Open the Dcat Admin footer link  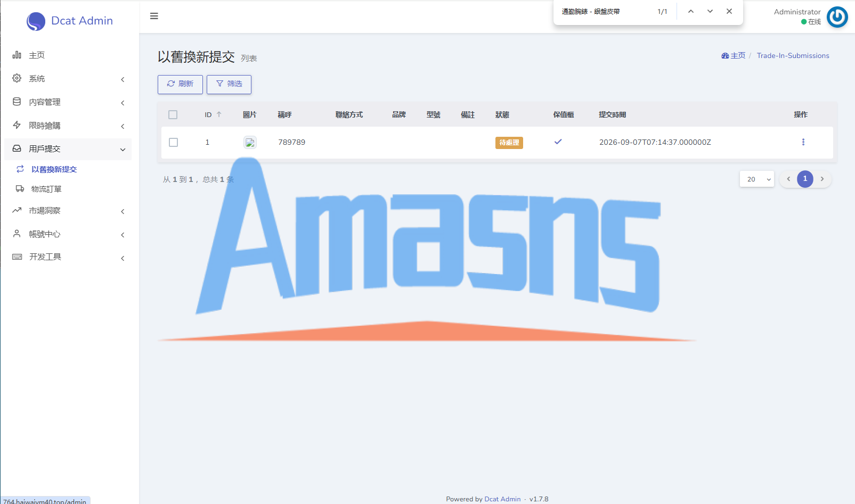[502, 499]
